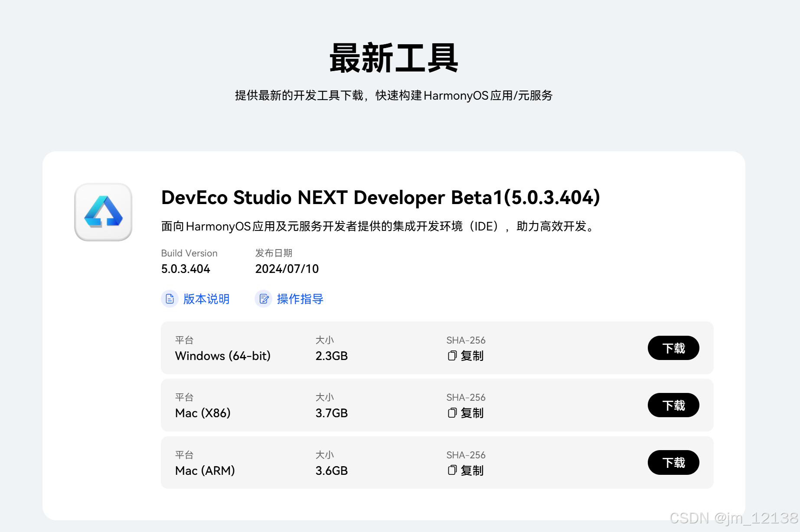Click the copy icon in Mac (X86) row
The image size is (800, 532).
(x=452, y=413)
